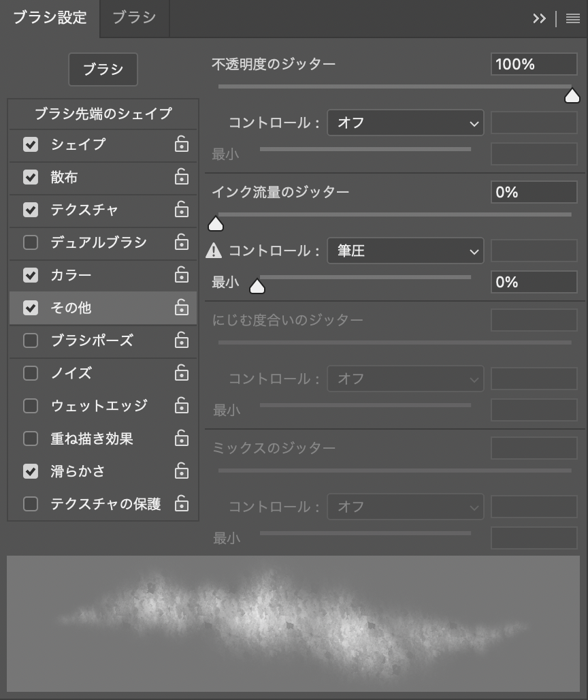
Task: Click the lock icon next to シェイプ
Action: [181, 144]
